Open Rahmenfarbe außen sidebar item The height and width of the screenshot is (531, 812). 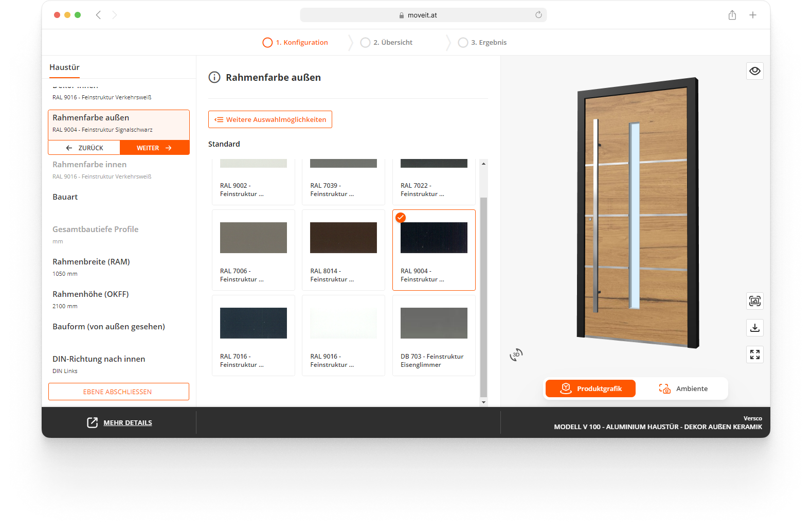(119, 124)
